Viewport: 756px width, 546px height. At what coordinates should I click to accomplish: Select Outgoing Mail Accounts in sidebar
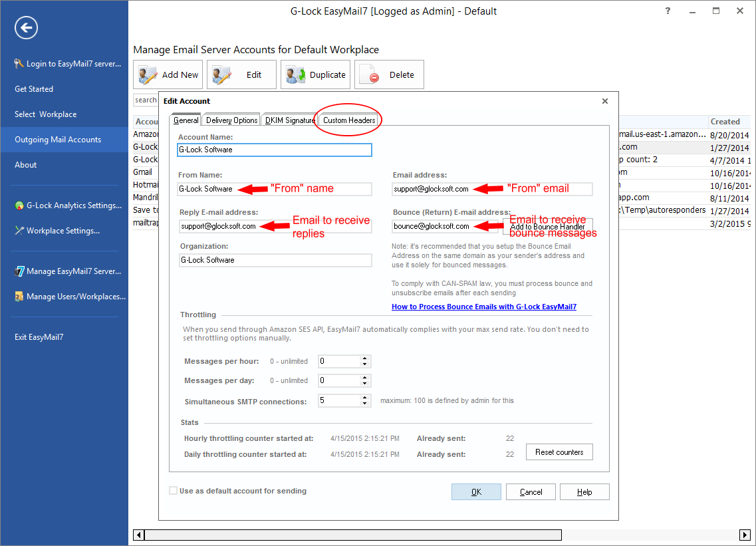pyautogui.click(x=64, y=140)
